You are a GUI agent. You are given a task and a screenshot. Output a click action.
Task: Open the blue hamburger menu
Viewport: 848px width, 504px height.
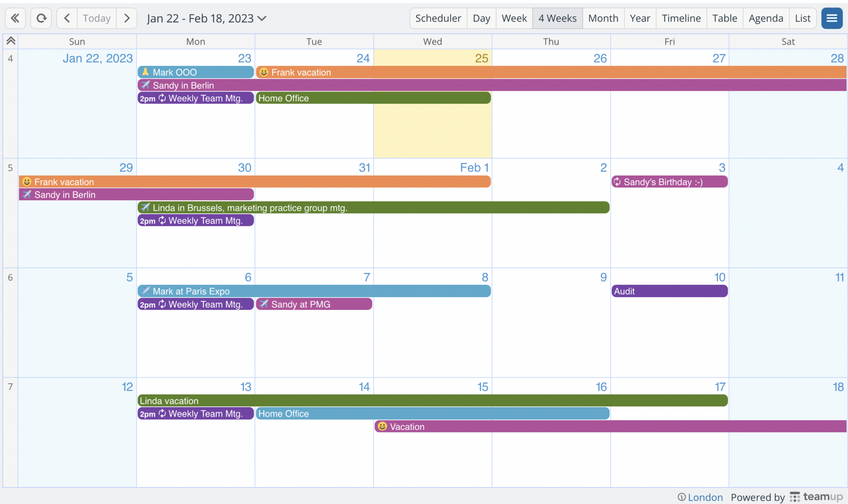[x=832, y=18]
